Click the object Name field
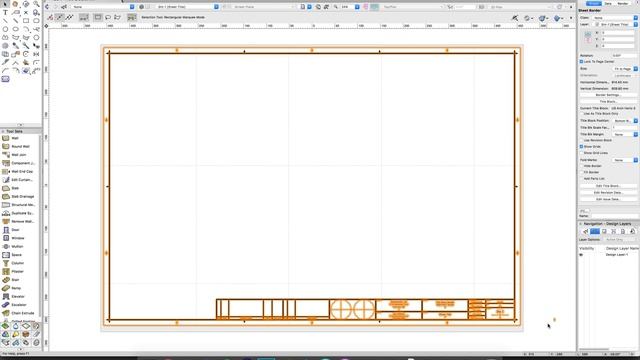Viewport: 640px width, 360px height. click(x=614, y=216)
